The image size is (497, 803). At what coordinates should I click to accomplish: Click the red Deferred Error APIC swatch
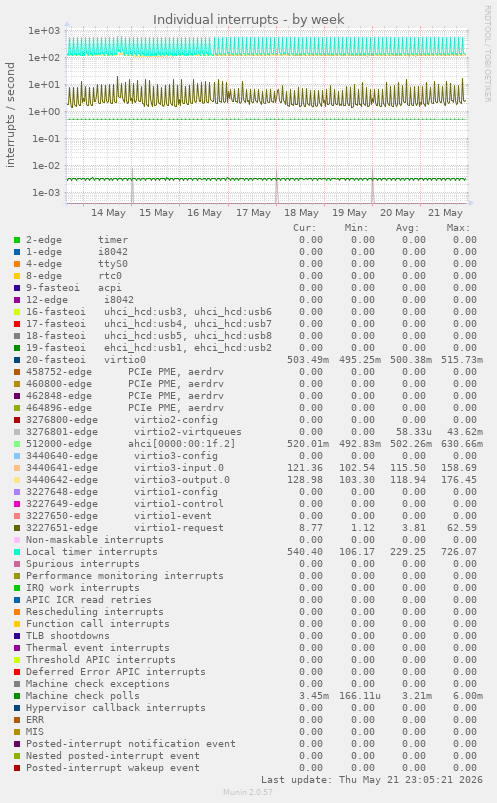point(17,672)
